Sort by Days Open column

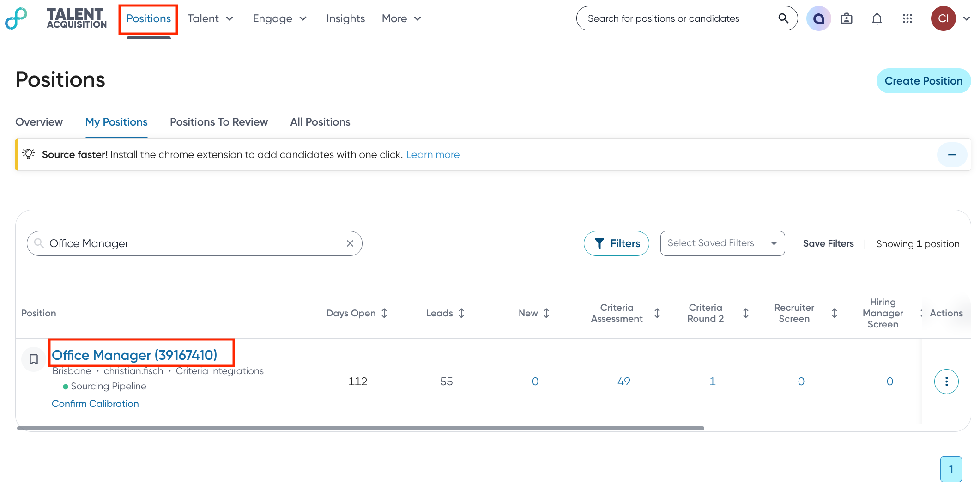coord(384,313)
